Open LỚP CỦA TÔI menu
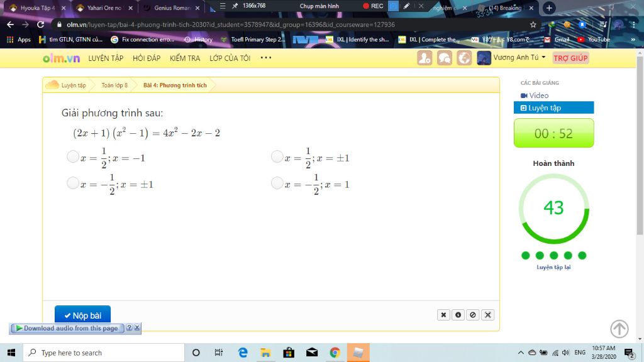Screen dimensions: 644x362 pos(230,58)
